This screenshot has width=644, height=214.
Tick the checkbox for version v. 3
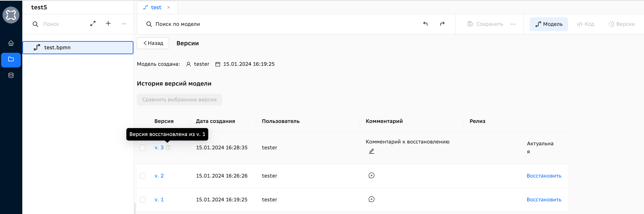pyautogui.click(x=142, y=148)
